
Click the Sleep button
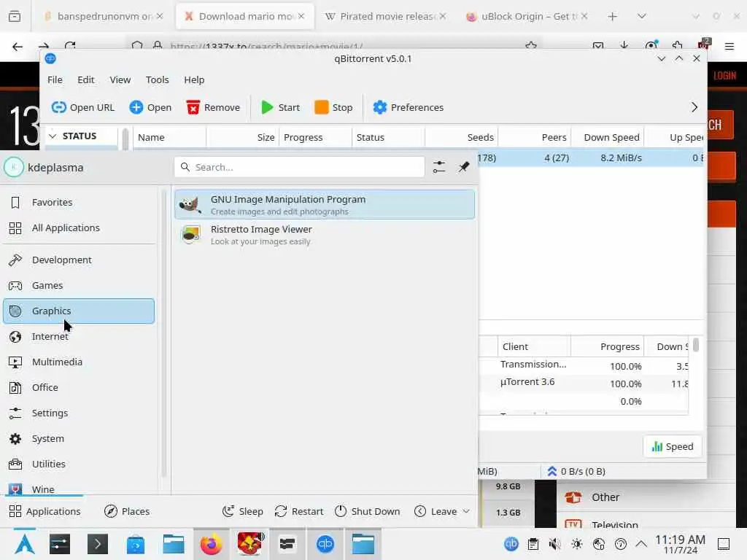click(243, 511)
